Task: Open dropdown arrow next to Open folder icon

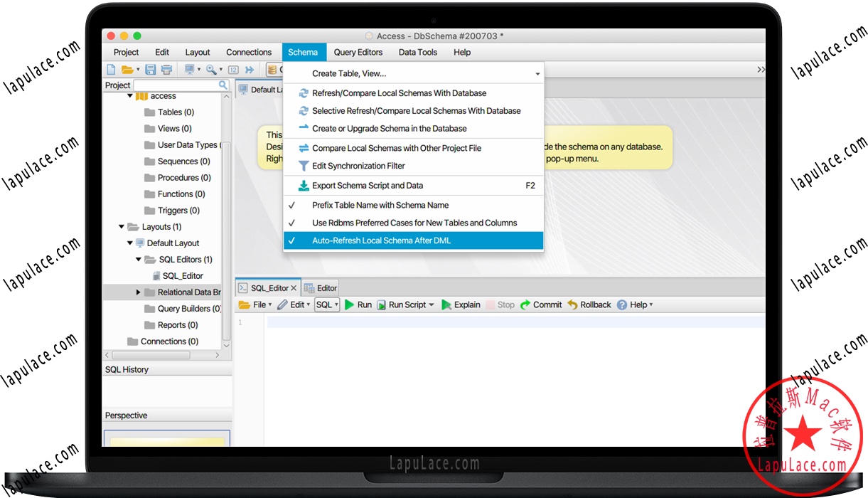Action: (138, 70)
